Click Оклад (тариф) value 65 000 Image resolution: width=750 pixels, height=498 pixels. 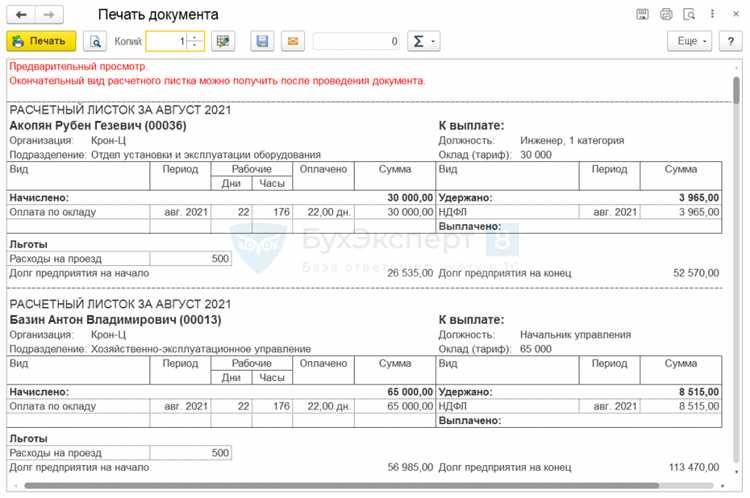536,349
